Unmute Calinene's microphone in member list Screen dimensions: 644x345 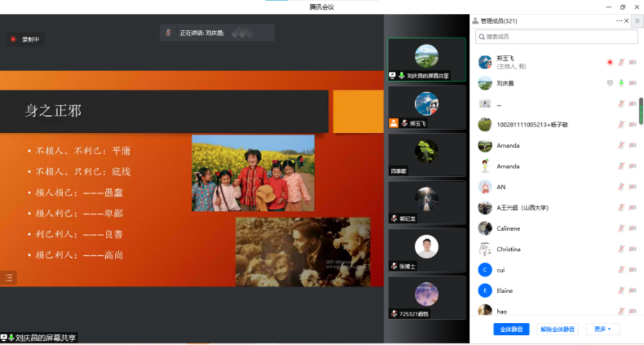tap(621, 228)
